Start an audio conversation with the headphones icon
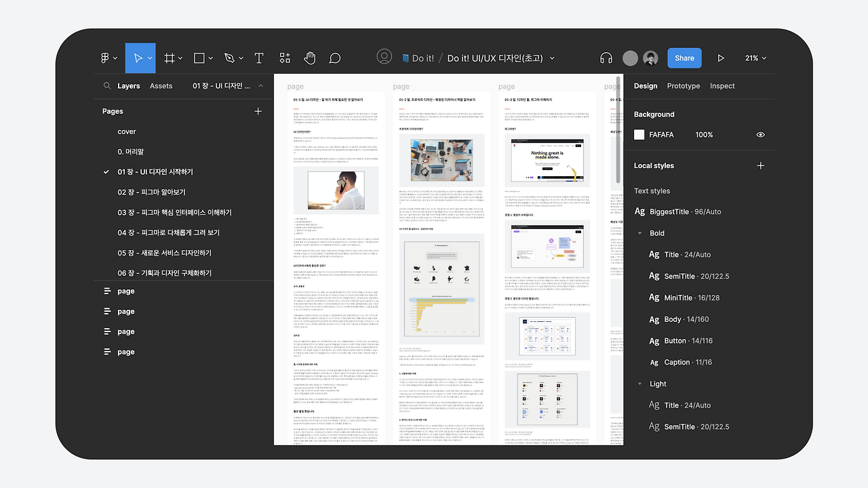The width and height of the screenshot is (868, 488). pyautogui.click(x=606, y=58)
